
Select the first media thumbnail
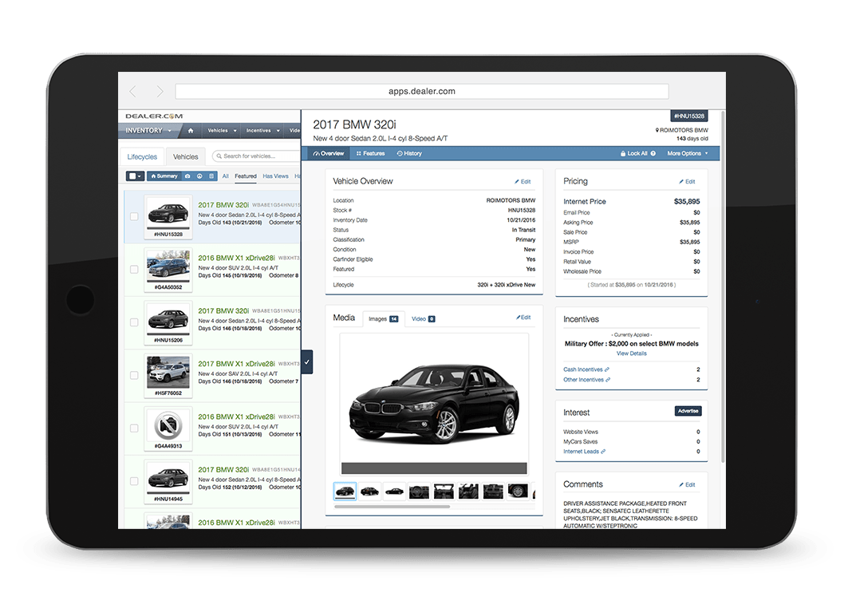[345, 491]
